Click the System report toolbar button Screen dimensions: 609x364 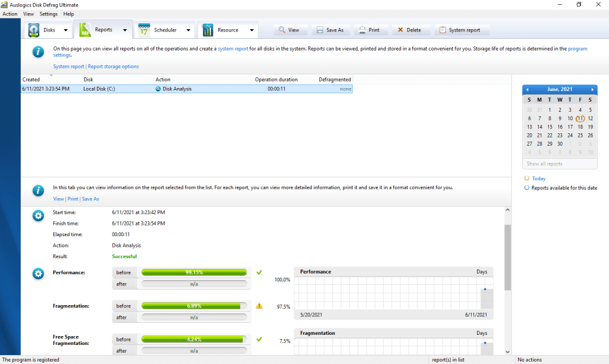point(460,30)
